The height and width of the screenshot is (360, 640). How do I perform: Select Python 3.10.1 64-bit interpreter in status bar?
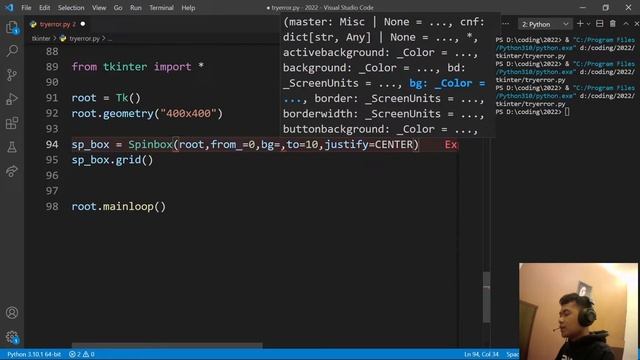click(x=34, y=354)
